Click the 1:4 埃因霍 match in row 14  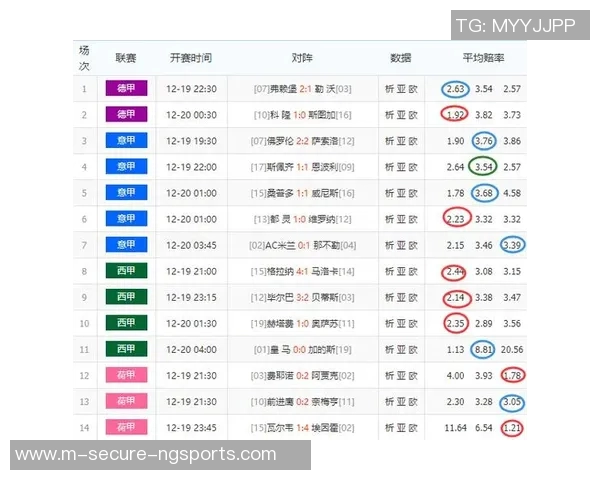(x=302, y=428)
